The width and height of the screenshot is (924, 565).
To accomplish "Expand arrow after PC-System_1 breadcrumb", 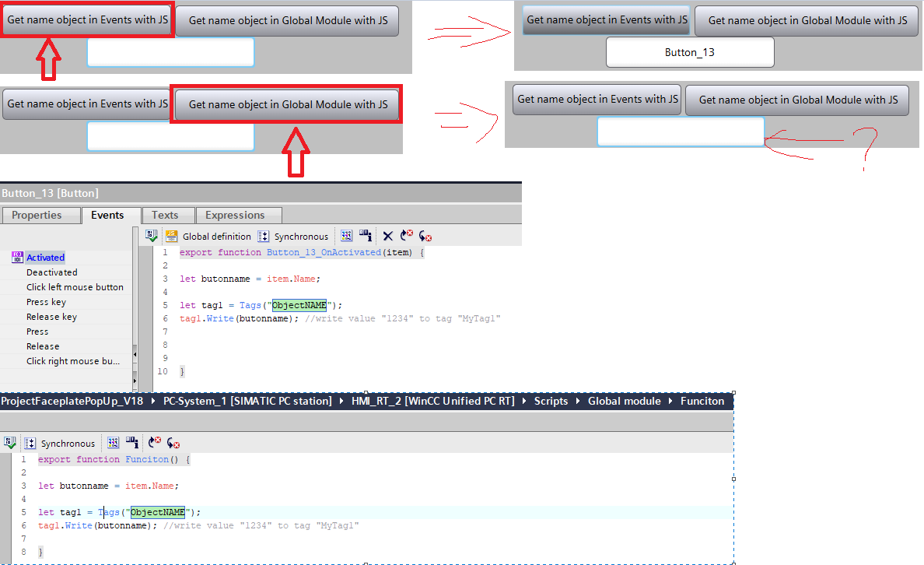I will [341, 401].
